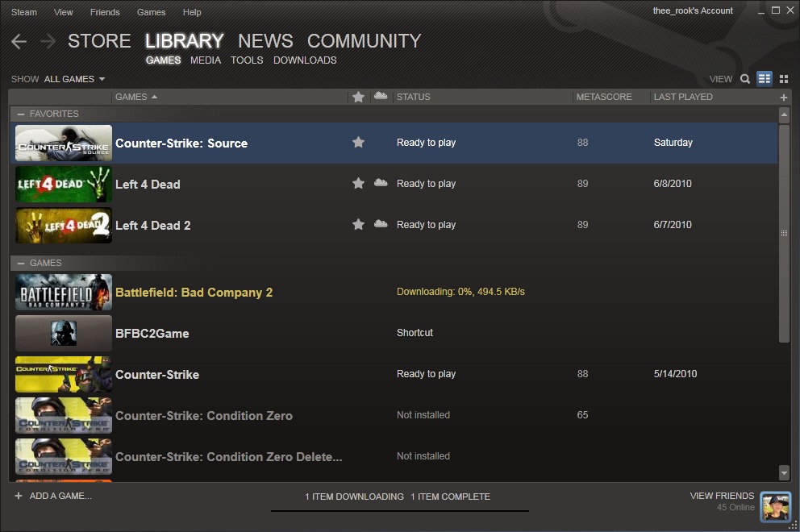Click the VIEW label near search
The image size is (800, 532).
(720, 79)
